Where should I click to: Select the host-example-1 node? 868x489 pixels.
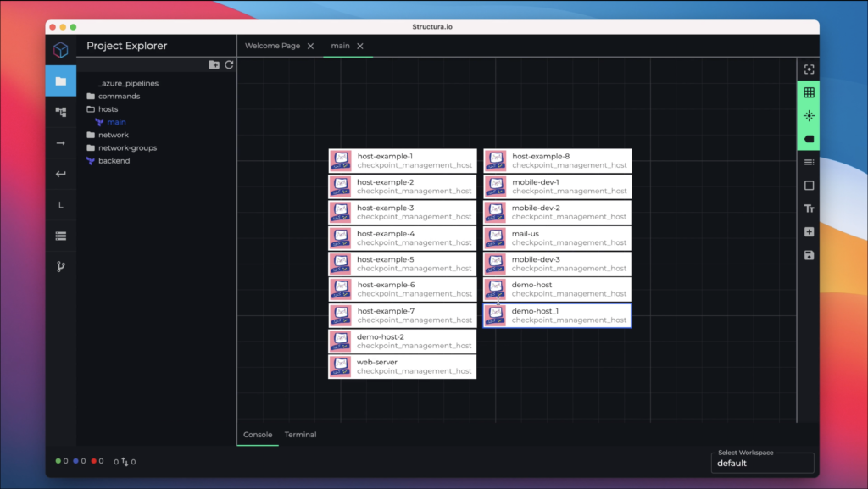(x=403, y=160)
